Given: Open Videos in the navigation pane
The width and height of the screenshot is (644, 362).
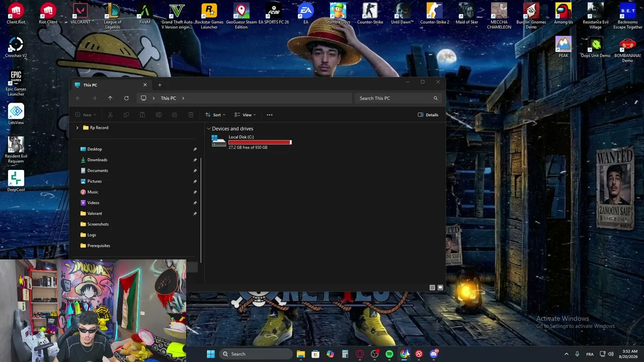Looking at the screenshot, I should (93, 203).
